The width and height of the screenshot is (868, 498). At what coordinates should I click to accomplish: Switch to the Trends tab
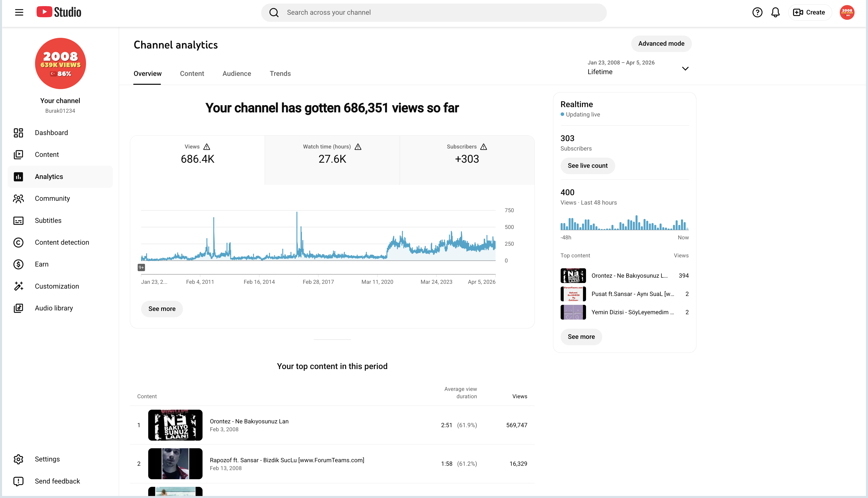point(280,74)
